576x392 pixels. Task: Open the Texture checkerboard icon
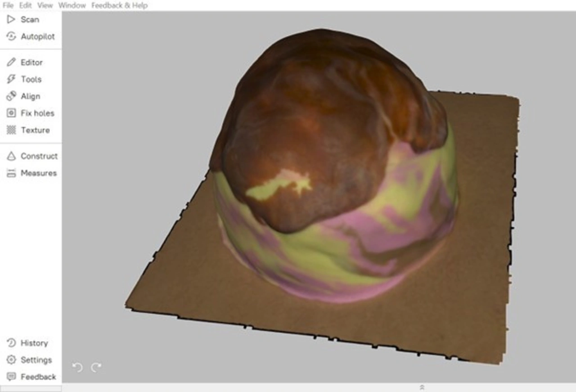(x=11, y=130)
